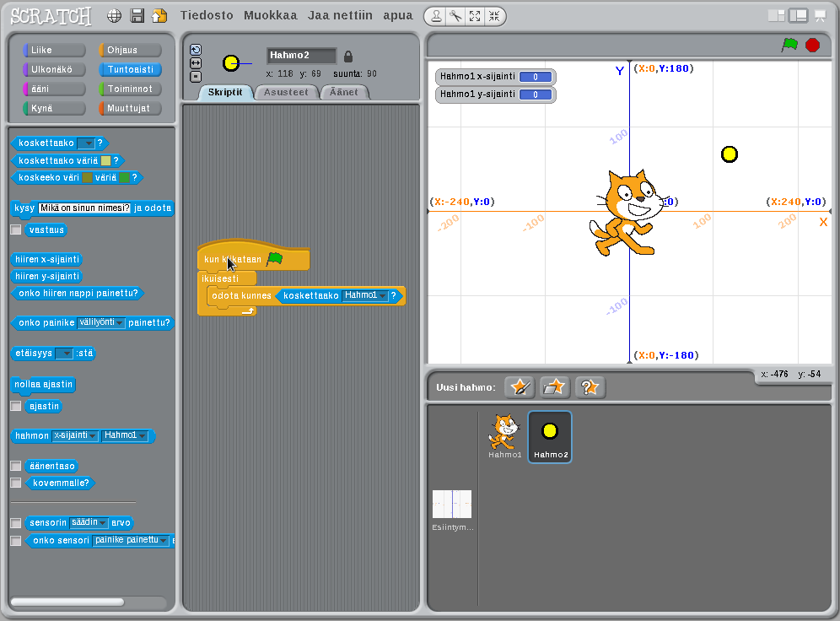Screen dimensions: 840x621
Task: Get a surprise sprite
Action: tap(590, 386)
